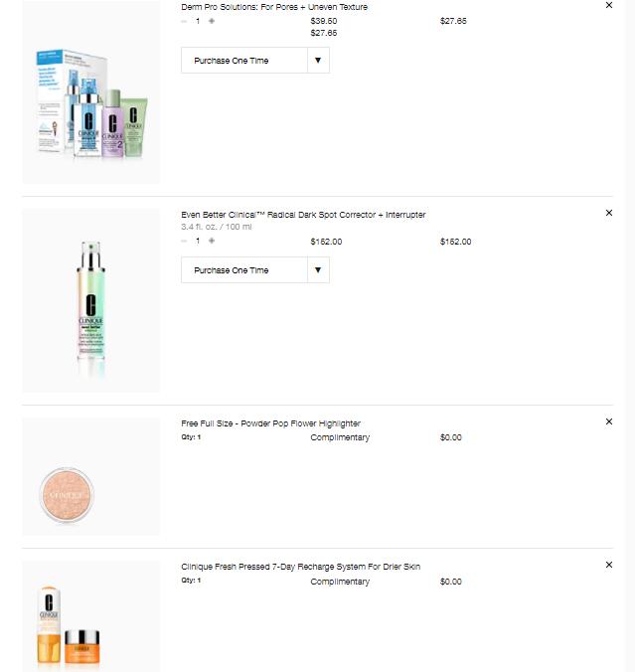Decrease quantity of Even Better Clinical corrector
Viewport: 635px width, 672px height.
pyautogui.click(x=184, y=241)
